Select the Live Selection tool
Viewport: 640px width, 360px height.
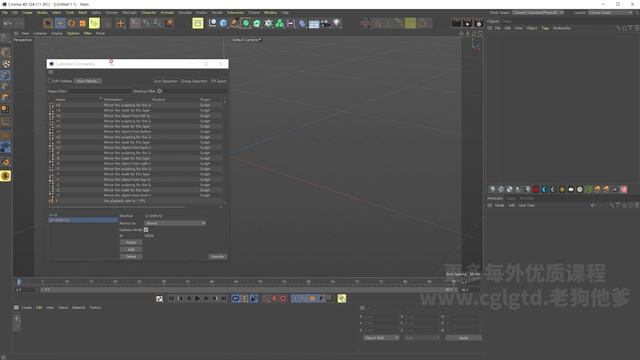pyautogui.click(x=48, y=23)
